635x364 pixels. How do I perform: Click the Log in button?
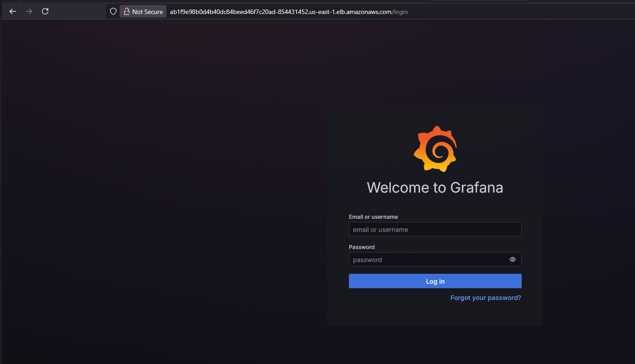(435, 281)
